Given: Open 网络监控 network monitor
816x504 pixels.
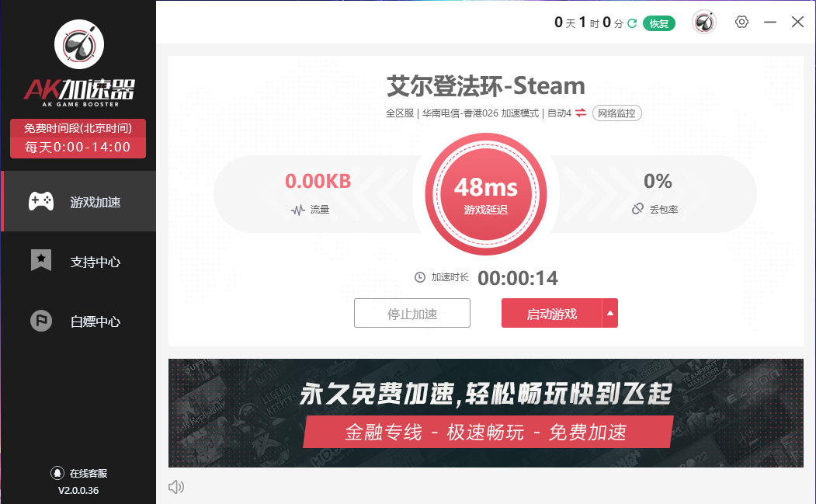Looking at the screenshot, I should click(616, 113).
